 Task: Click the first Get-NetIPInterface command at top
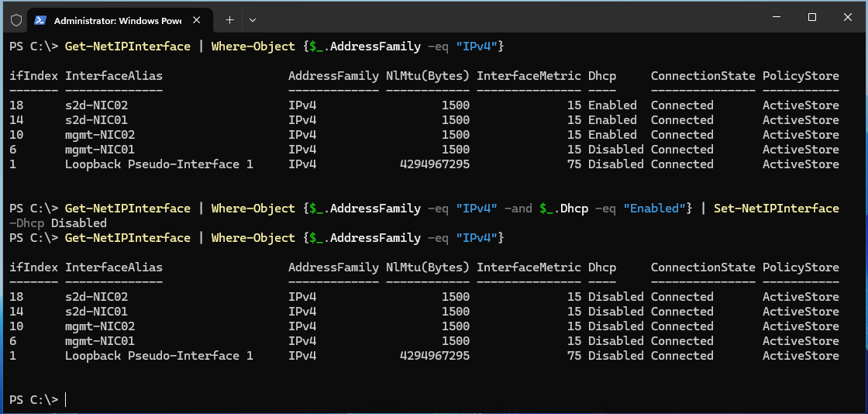click(127, 47)
